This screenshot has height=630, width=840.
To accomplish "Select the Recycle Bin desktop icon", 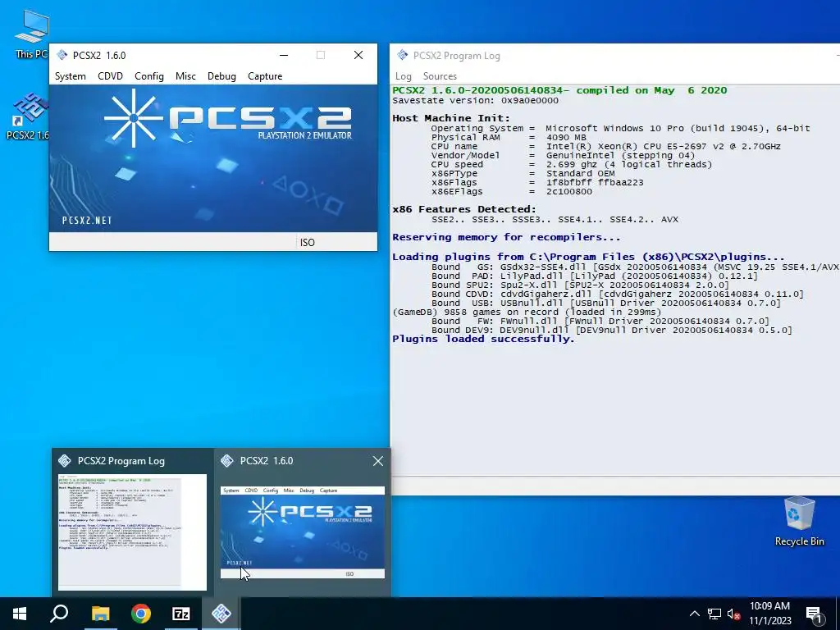I will [799, 521].
